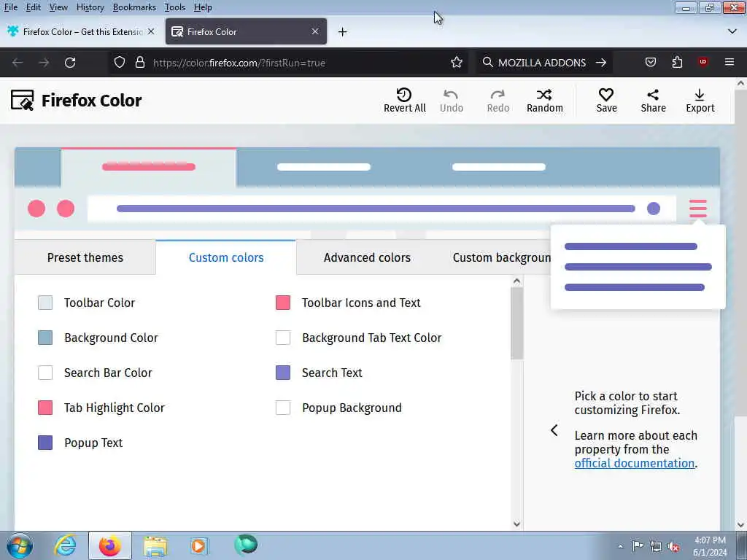Pick Background Tab Text Color swatch

tap(283, 338)
